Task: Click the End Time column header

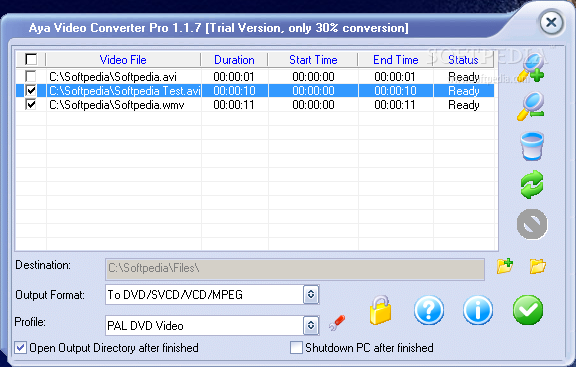Action: coord(396,60)
